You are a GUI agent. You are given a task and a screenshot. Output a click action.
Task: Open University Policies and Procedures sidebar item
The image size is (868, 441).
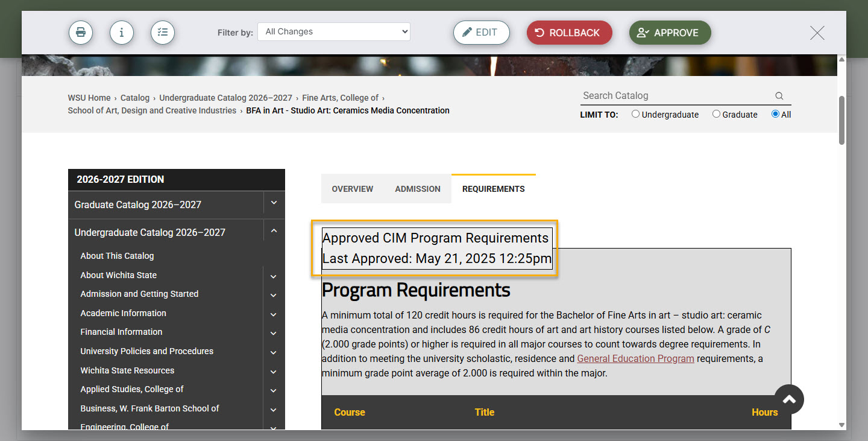146,351
